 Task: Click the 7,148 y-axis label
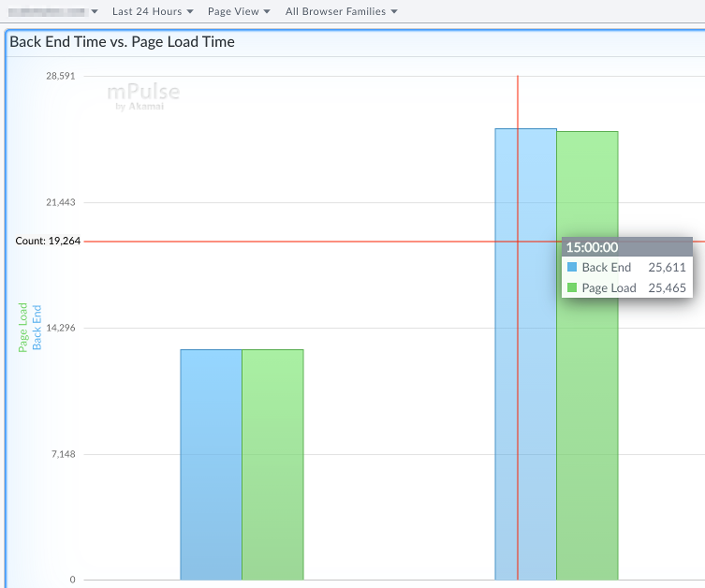point(63,454)
